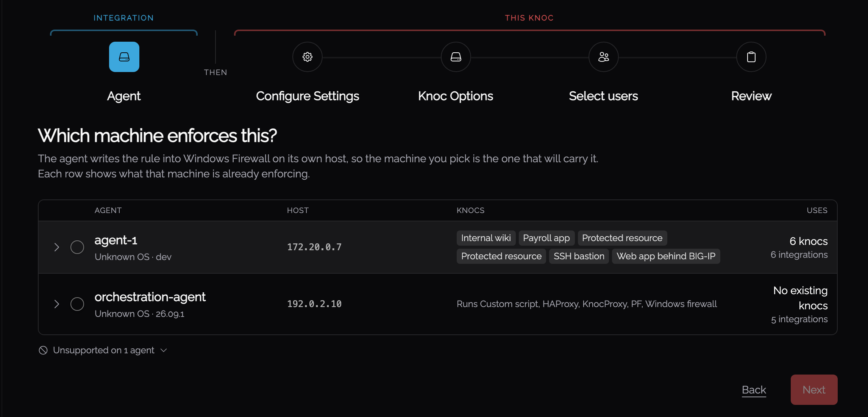Click the agent-1 name text
Screen dimensions: 868x417
click(x=116, y=240)
